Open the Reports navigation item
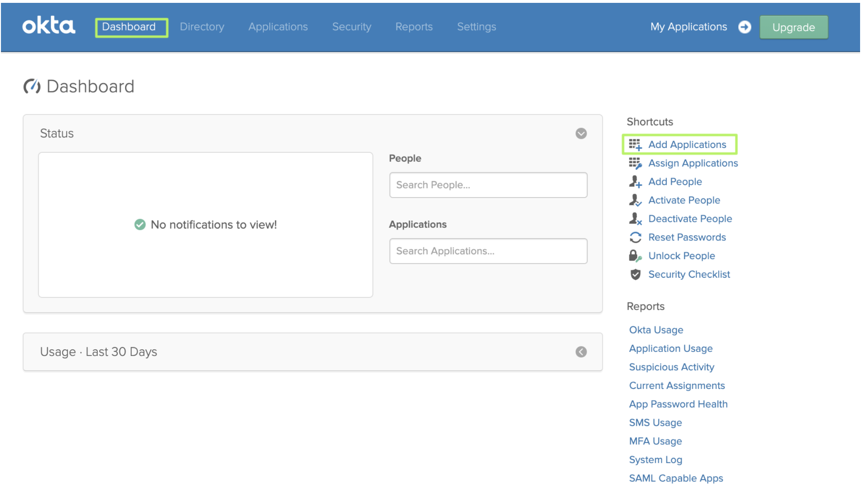 click(413, 27)
